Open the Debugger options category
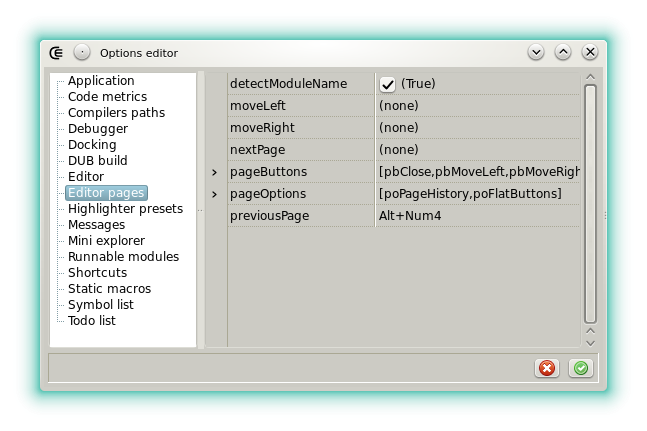This screenshot has width=647, height=431. [97, 129]
